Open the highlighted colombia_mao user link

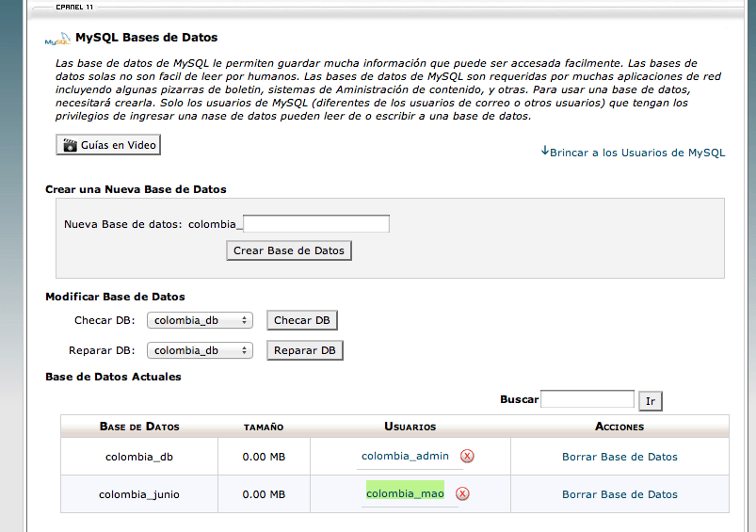coord(405,493)
